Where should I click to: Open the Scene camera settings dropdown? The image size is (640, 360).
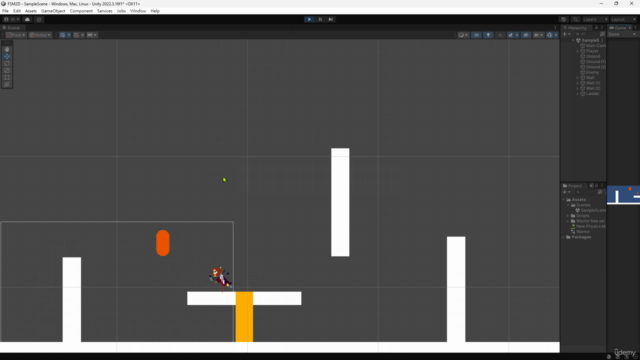[x=538, y=35]
